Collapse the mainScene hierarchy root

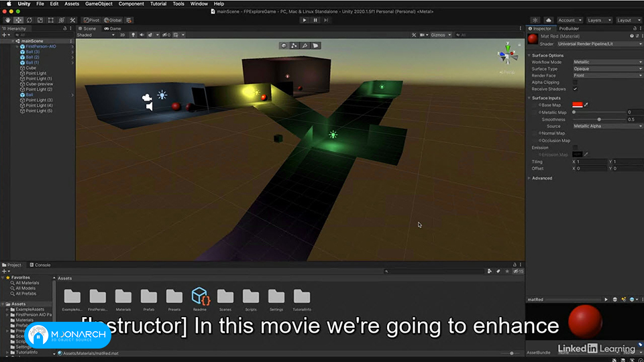(13, 41)
